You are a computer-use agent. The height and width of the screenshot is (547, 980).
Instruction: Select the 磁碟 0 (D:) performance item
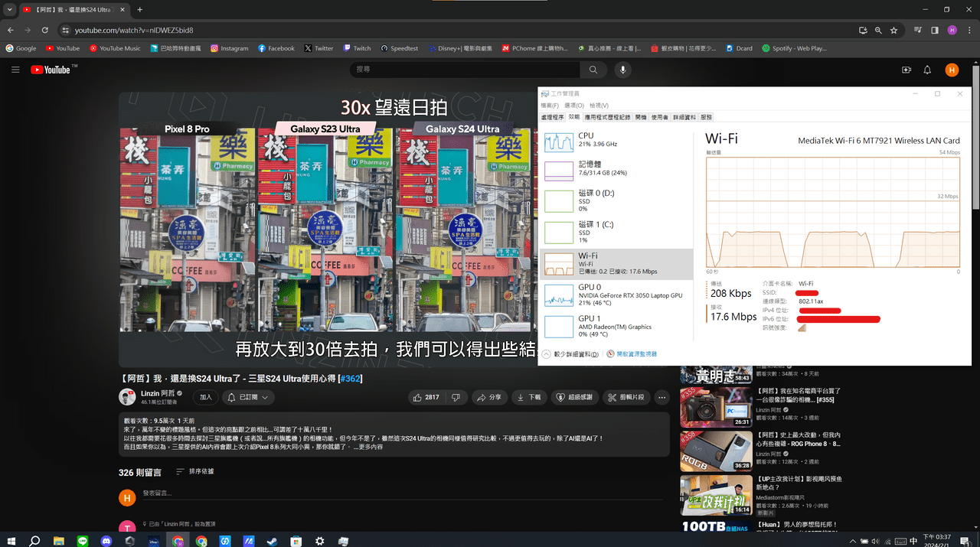point(616,200)
